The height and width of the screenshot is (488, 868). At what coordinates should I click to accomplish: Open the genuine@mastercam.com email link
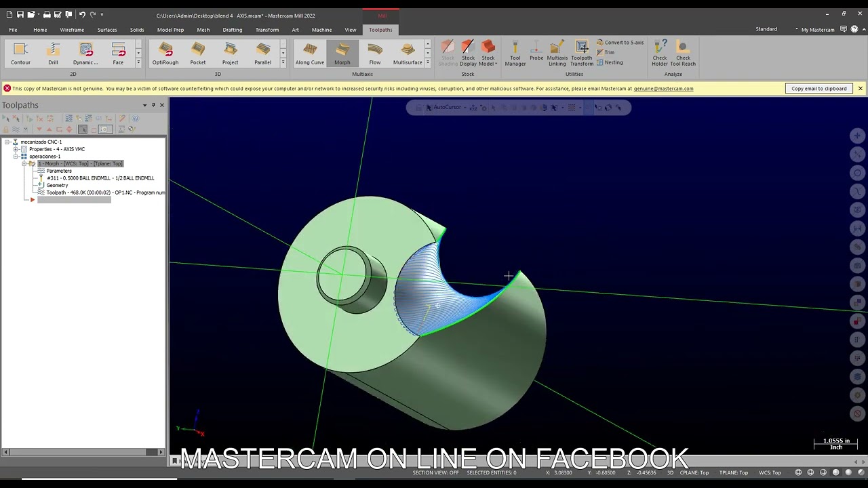663,89
